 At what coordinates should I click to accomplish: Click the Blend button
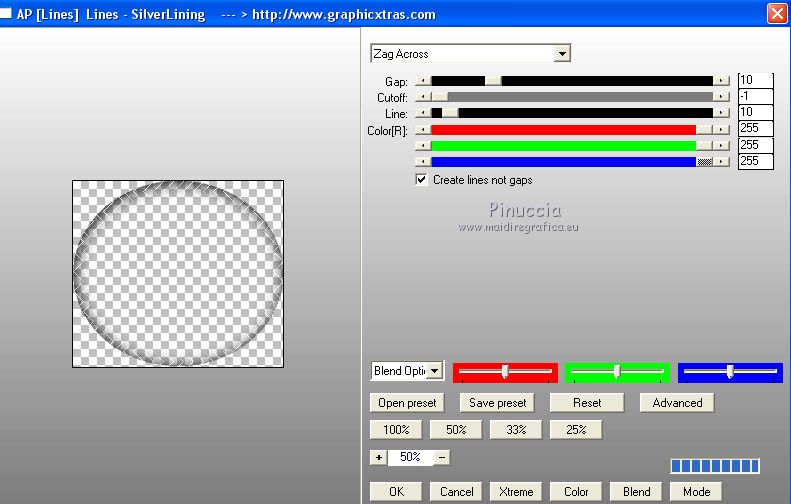tap(636, 491)
